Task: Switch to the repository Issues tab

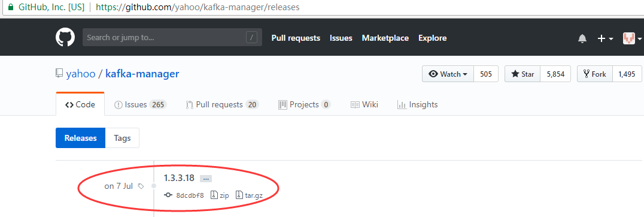Action: 140,105
